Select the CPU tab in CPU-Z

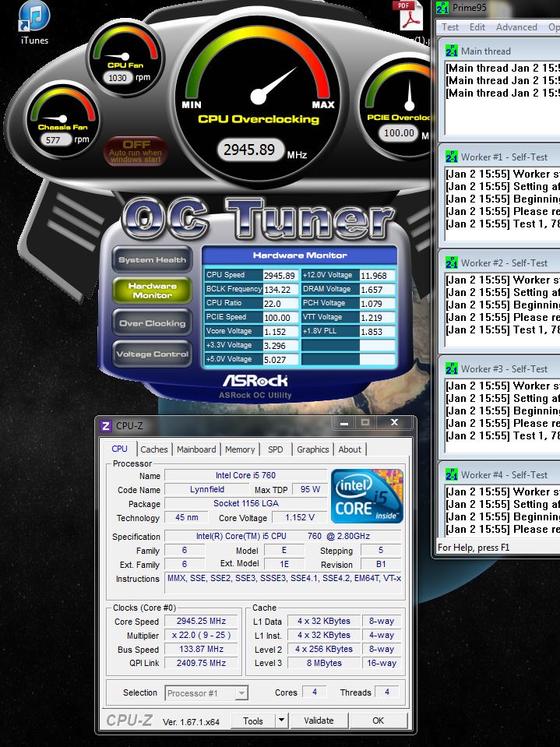point(119,449)
